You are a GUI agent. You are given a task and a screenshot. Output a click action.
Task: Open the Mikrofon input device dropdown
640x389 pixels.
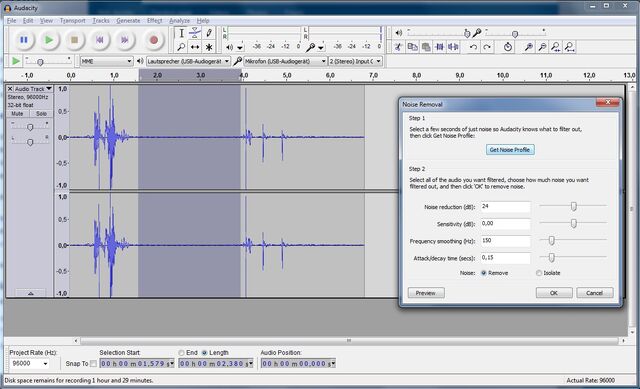click(x=285, y=61)
